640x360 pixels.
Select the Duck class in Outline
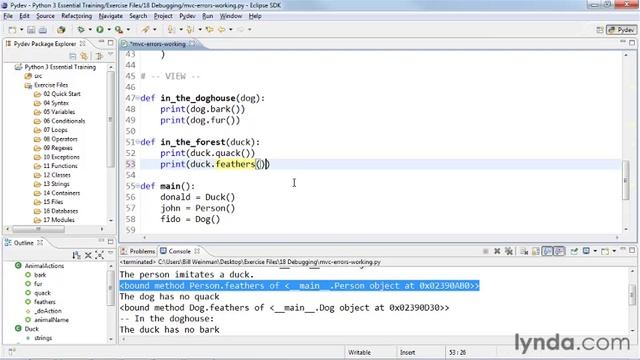pos(31,329)
